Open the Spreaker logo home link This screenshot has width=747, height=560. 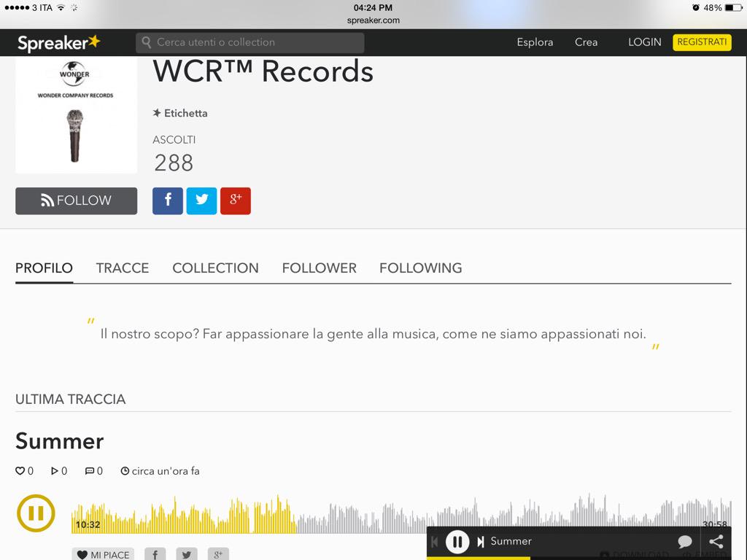59,43
